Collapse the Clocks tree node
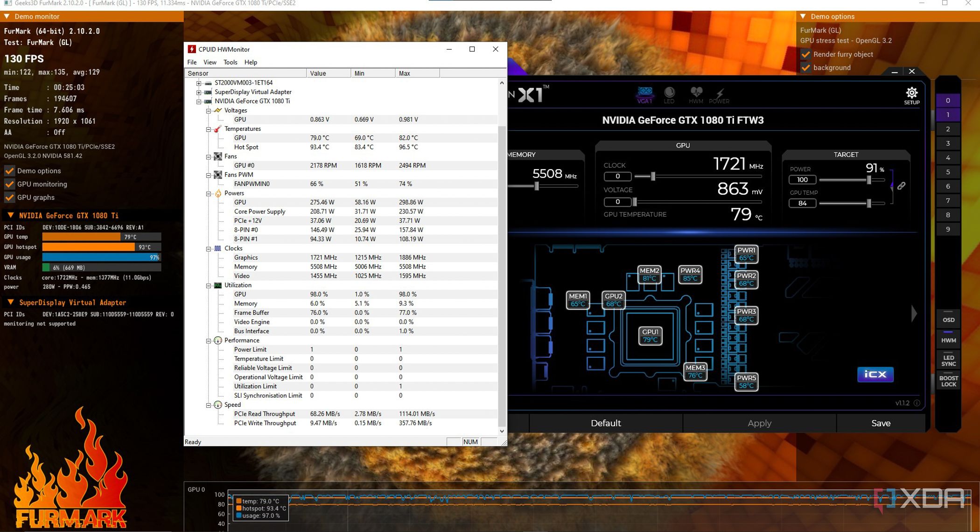 (x=209, y=248)
